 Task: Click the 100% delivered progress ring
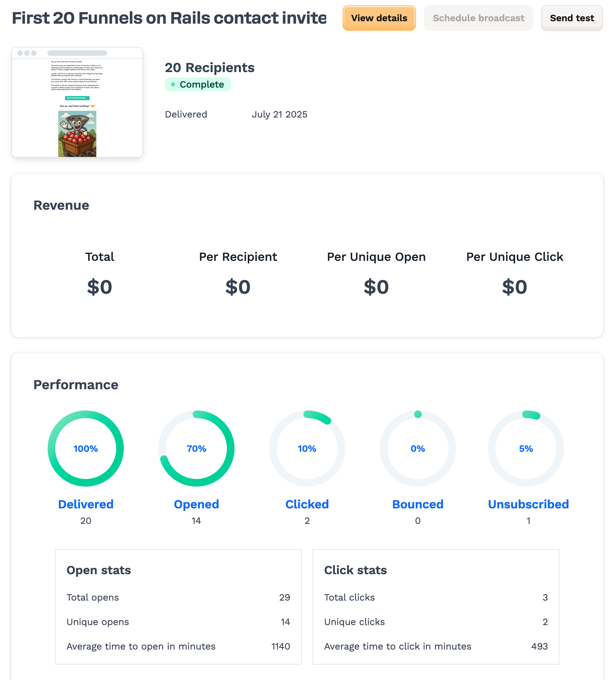(86, 448)
